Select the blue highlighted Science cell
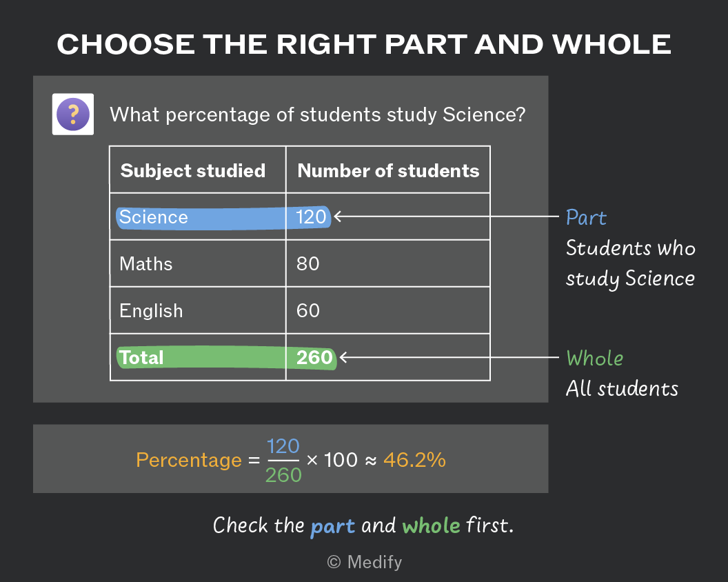728x582 pixels. 198,217
